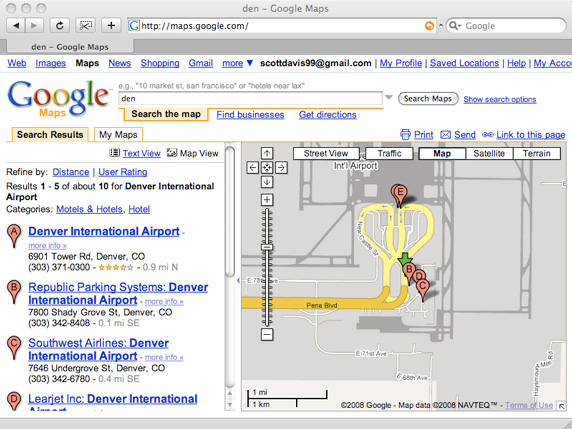Open the Search Results tab
Viewport: 572px width, 429px height.
click(x=50, y=135)
